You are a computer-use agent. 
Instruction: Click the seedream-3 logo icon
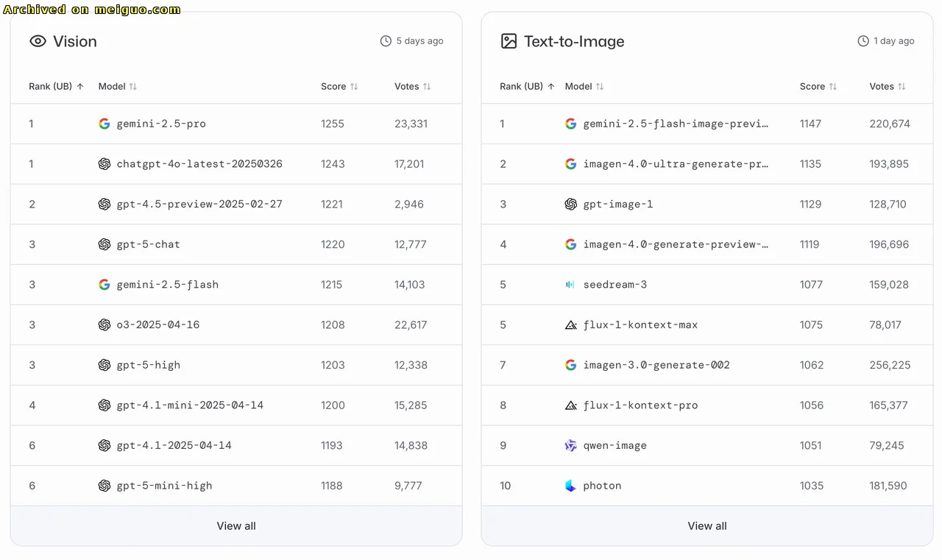click(x=571, y=285)
